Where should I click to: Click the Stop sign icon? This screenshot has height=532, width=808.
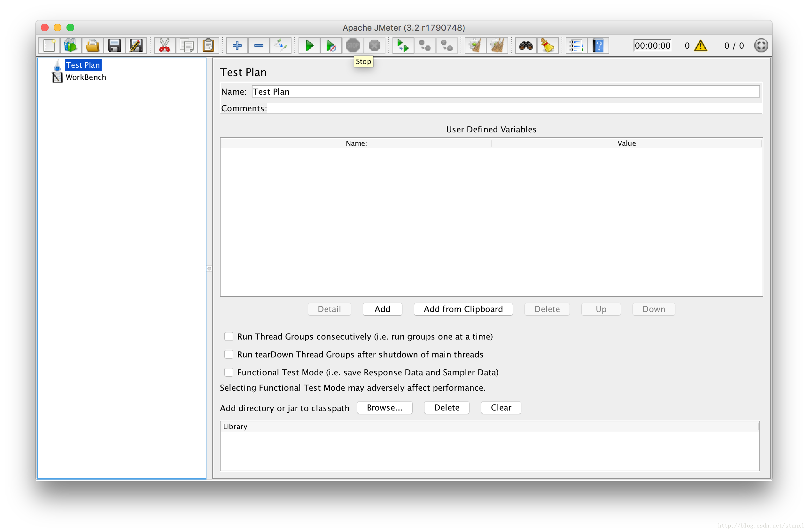[x=353, y=45]
